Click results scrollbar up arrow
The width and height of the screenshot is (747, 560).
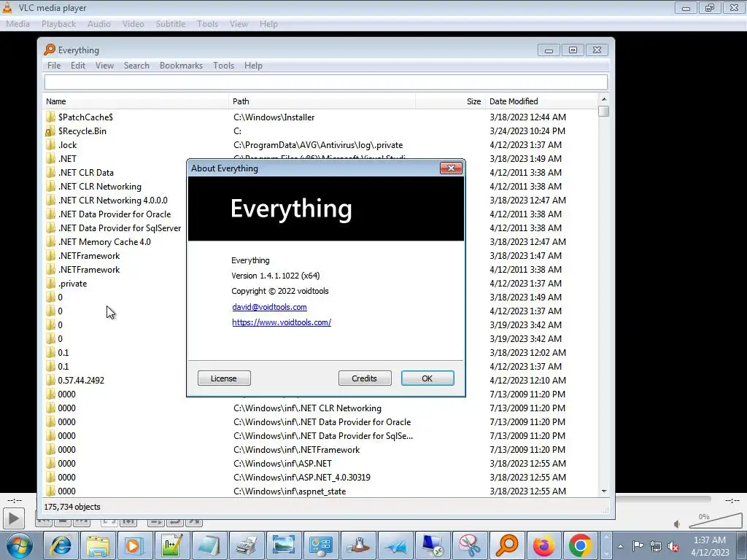point(603,99)
